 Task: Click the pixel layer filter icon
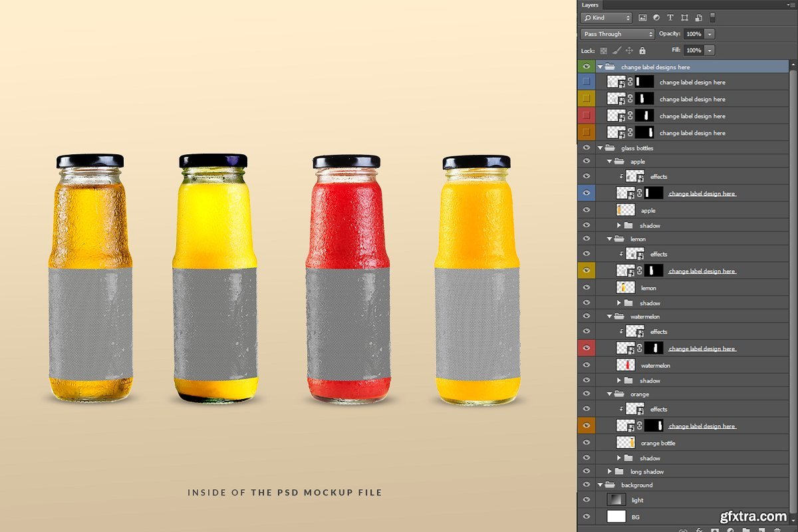642,18
